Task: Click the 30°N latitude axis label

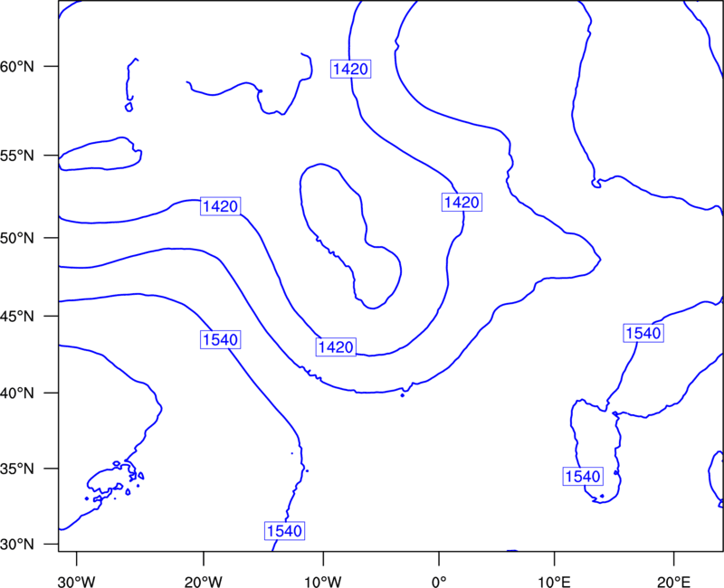Action: pos(17,545)
